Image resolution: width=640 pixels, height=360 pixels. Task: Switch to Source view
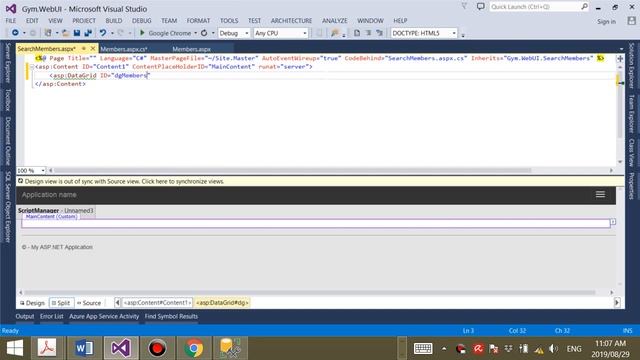click(89, 303)
